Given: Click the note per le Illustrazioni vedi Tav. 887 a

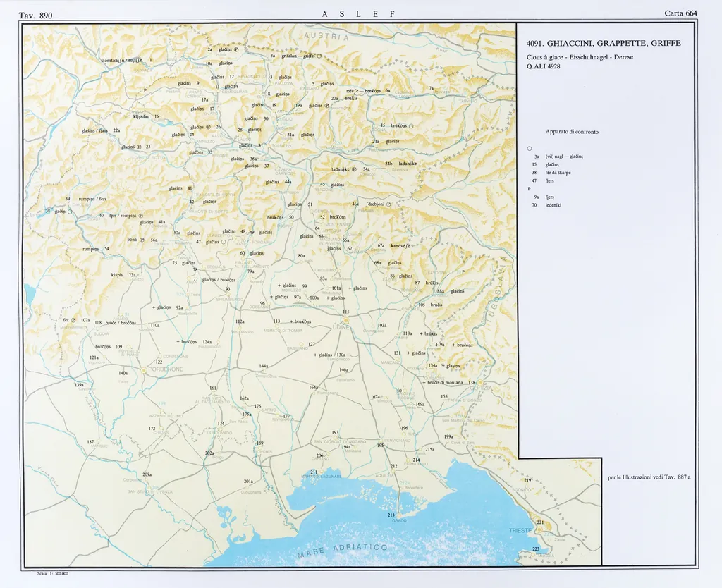Looking at the screenshot, I should (x=649, y=477).
